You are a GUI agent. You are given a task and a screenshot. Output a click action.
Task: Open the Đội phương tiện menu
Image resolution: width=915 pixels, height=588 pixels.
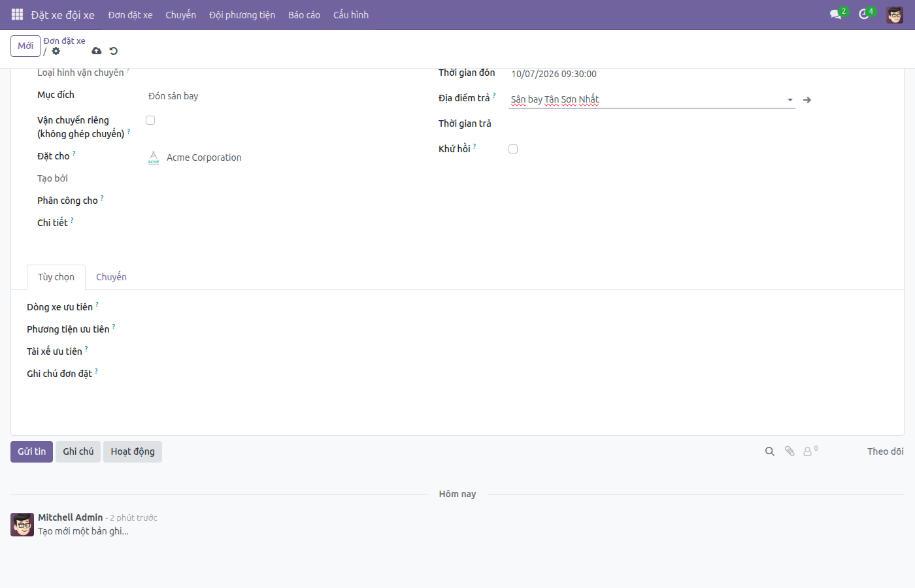[x=242, y=15]
